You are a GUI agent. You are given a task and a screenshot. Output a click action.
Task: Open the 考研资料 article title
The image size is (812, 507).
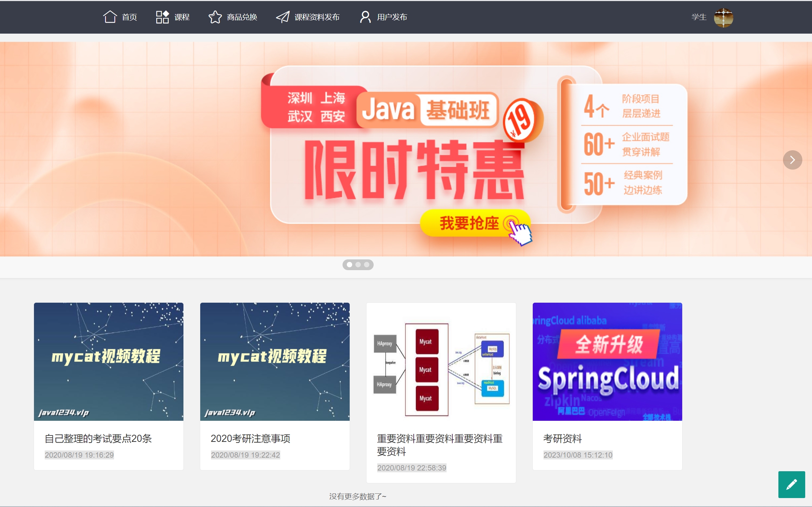(x=562, y=438)
